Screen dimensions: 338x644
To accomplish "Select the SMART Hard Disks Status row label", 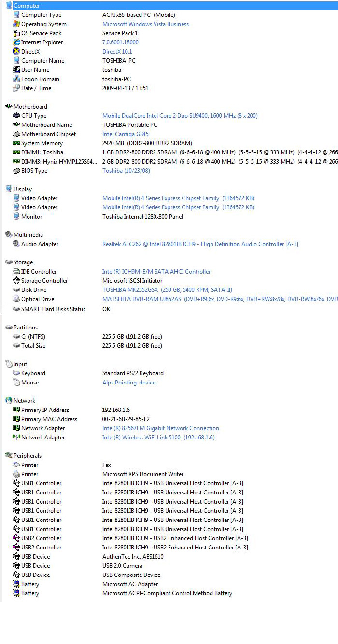I will pos(53,309).
